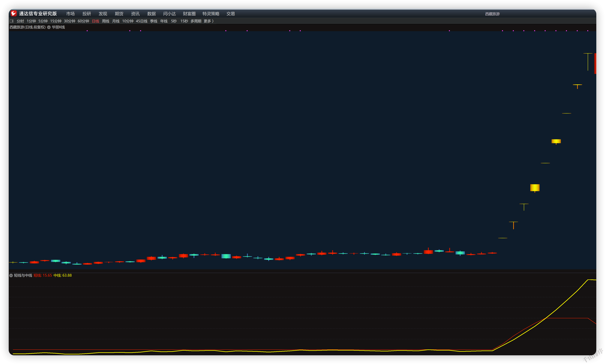The image size is (605, 364).
Task: Expand the 短线与中线 indicator dropdown arrow
Action: (11, 275)
